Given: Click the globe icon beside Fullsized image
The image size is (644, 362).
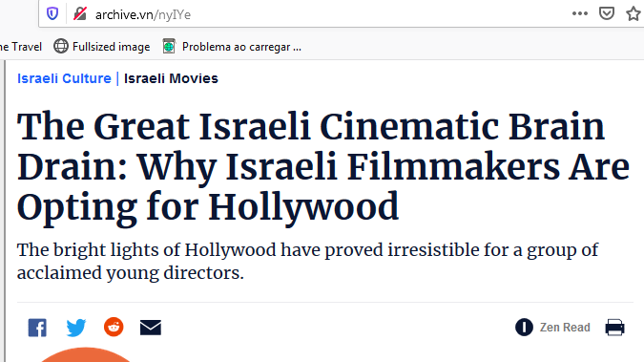Looking at the screenshot, I should 61,46.
